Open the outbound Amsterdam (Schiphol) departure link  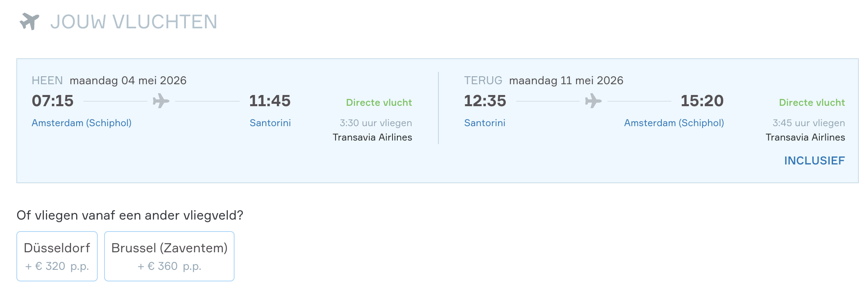(82, 123)
